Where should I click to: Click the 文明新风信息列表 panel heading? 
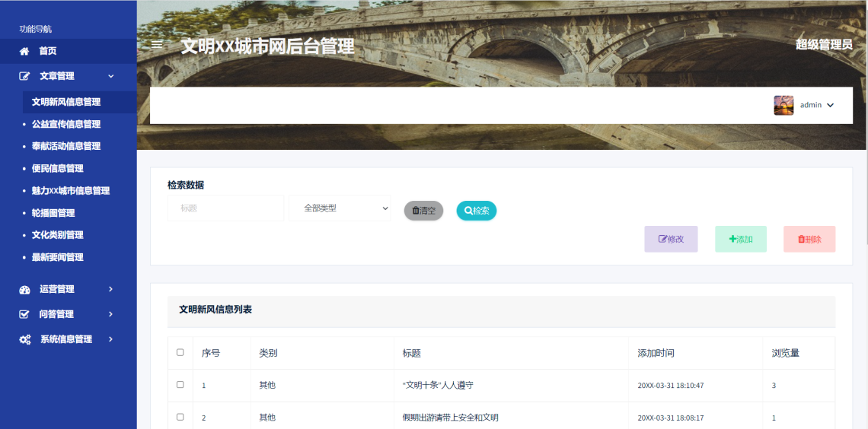(x=215, y=310)
